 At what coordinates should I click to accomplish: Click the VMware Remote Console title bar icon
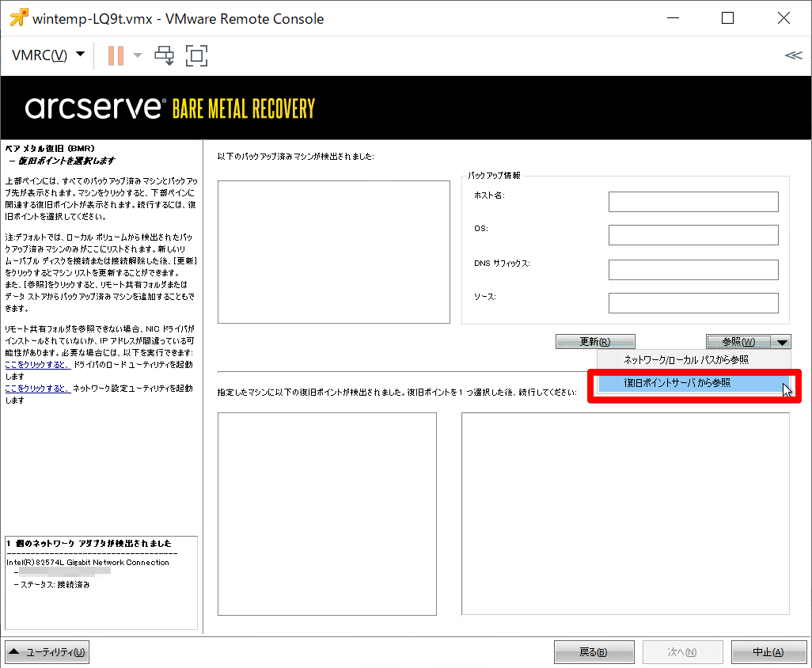coord(19,17)
